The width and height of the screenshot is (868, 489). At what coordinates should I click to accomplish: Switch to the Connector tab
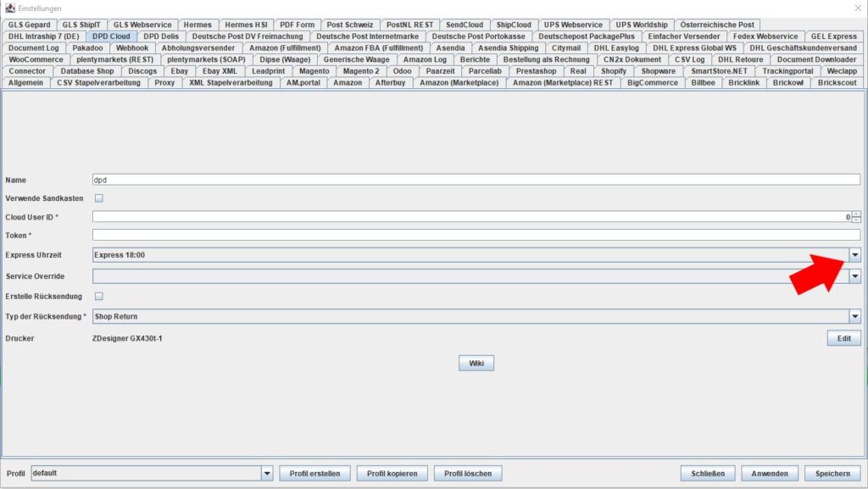(x=27, y=71)
